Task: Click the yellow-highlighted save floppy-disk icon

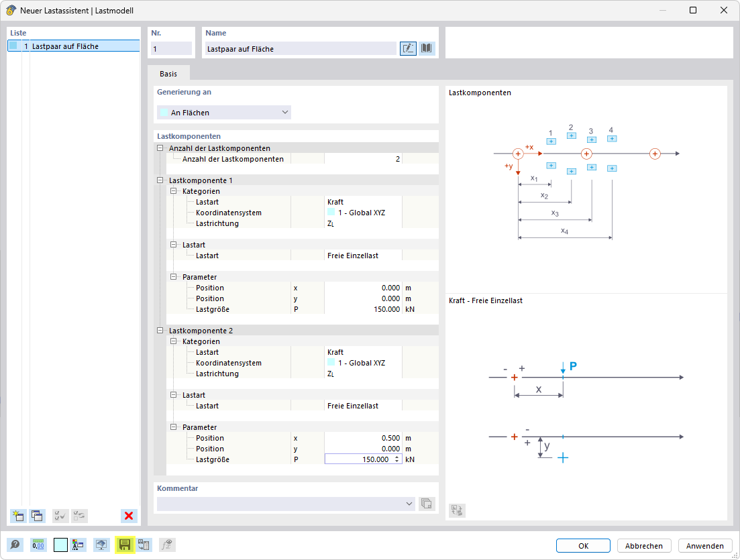Action: [125, 545]
